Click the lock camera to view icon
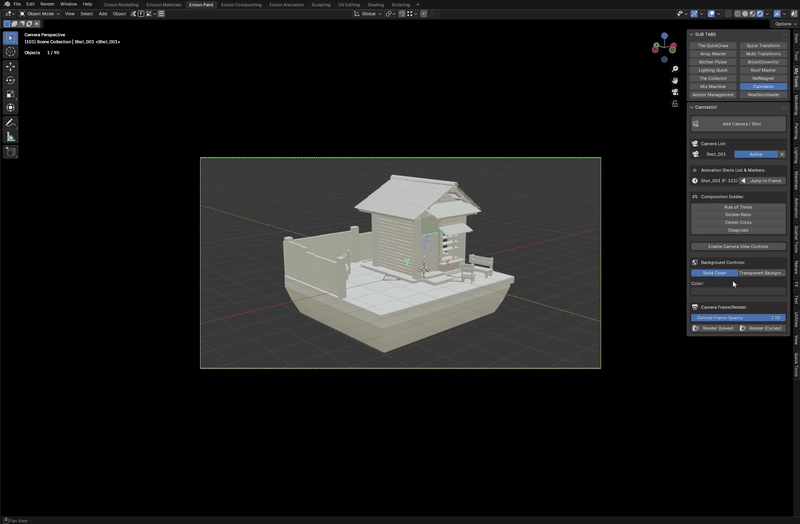 675,104
